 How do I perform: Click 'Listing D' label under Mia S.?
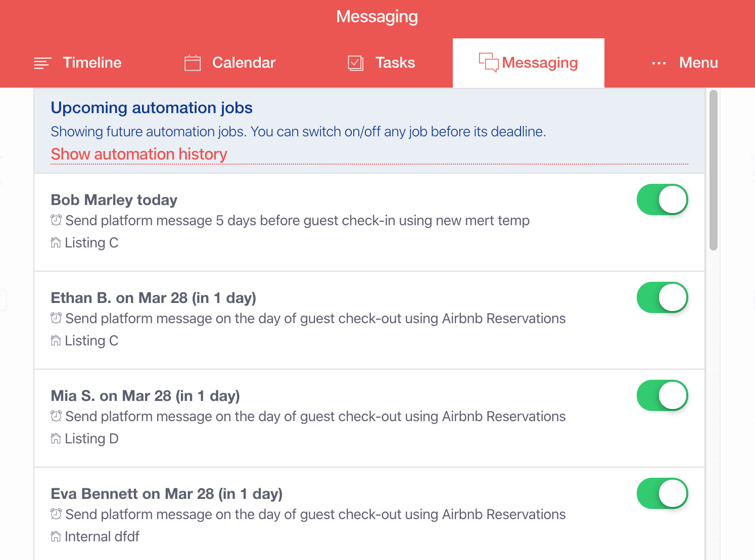click(x=91, y=439)
